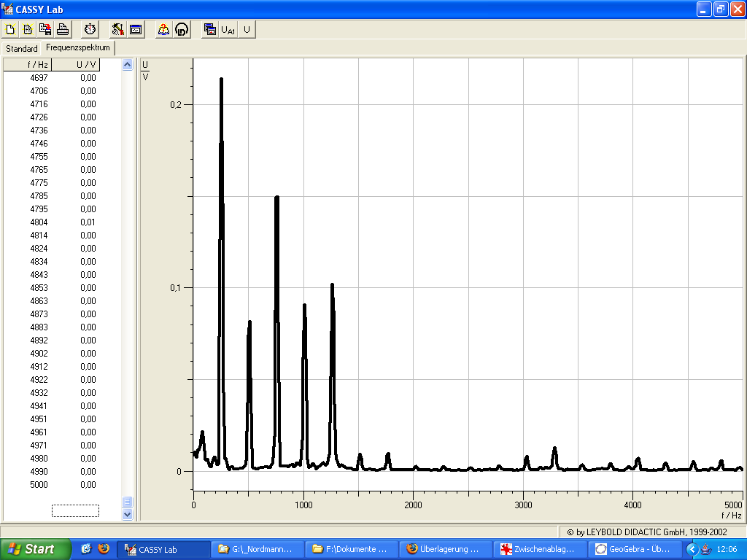747x560 pixels.
Task: Open settings via the tools icon
Action: coord(117,29)
